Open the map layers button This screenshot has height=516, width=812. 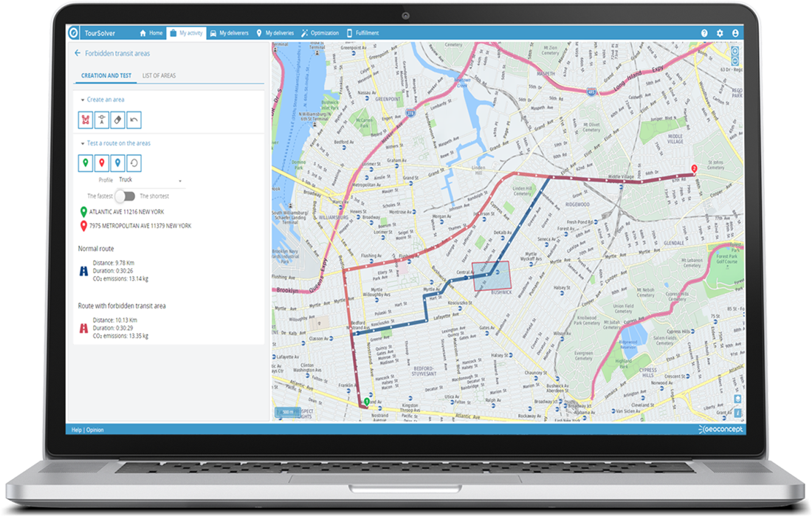coord(737,399)
